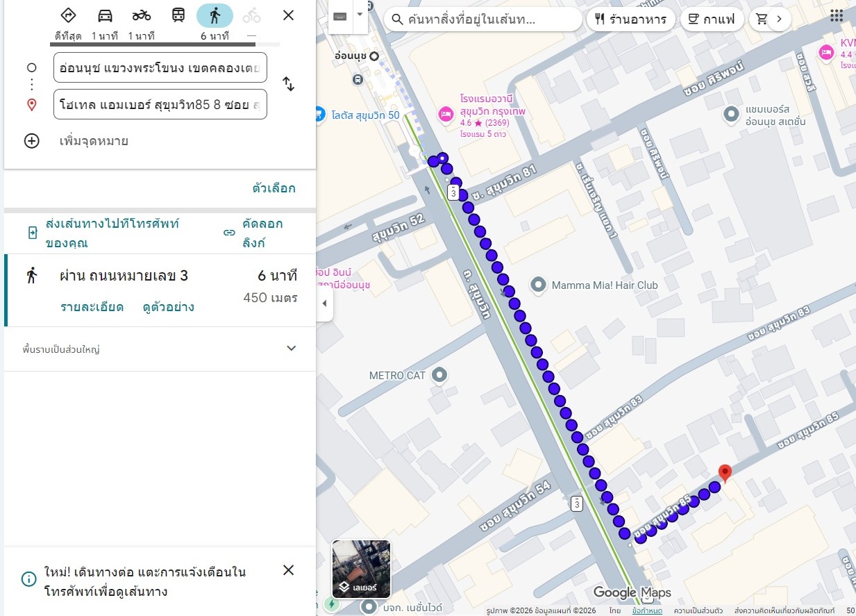Close the directions panel

pos(289,15)
